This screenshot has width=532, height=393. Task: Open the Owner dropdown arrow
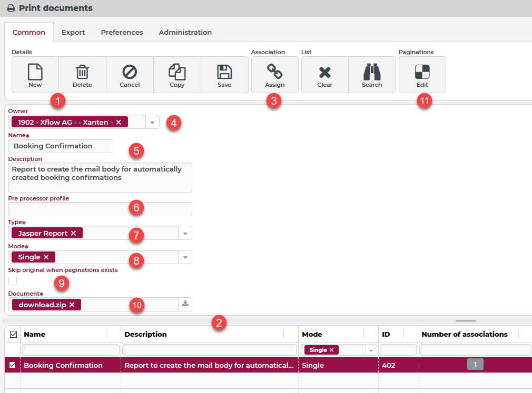coord(152,122)
